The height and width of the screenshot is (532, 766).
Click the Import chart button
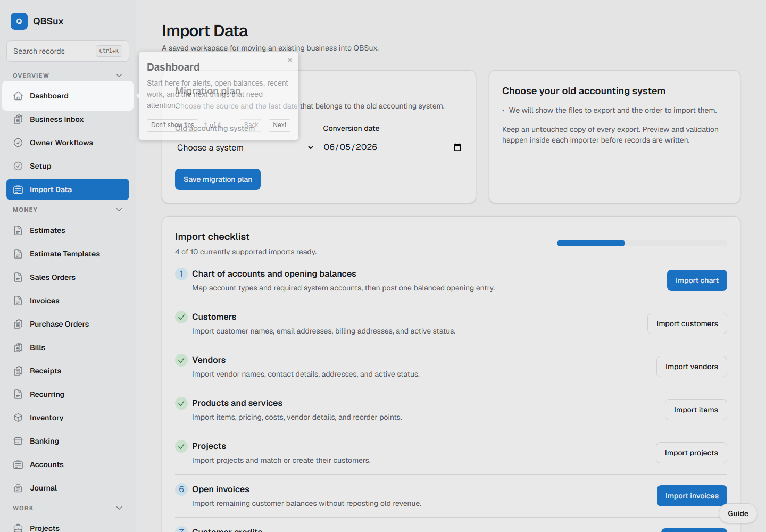pos(697,280)
